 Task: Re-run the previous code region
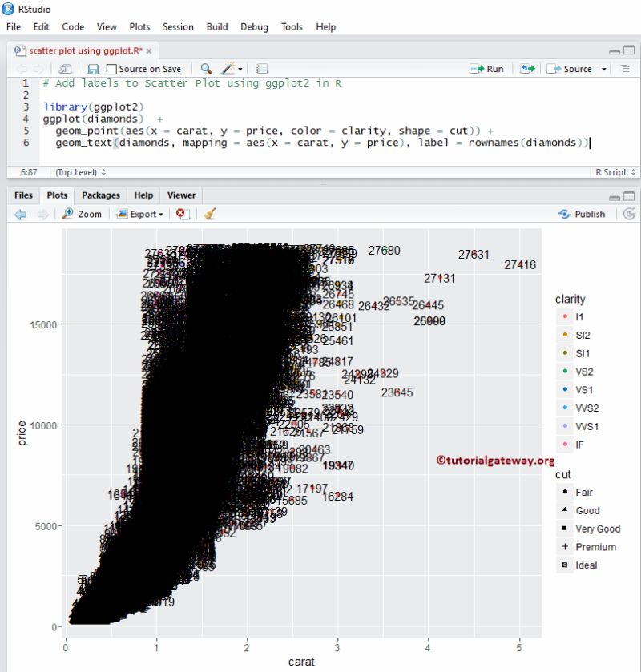point(526,69)
